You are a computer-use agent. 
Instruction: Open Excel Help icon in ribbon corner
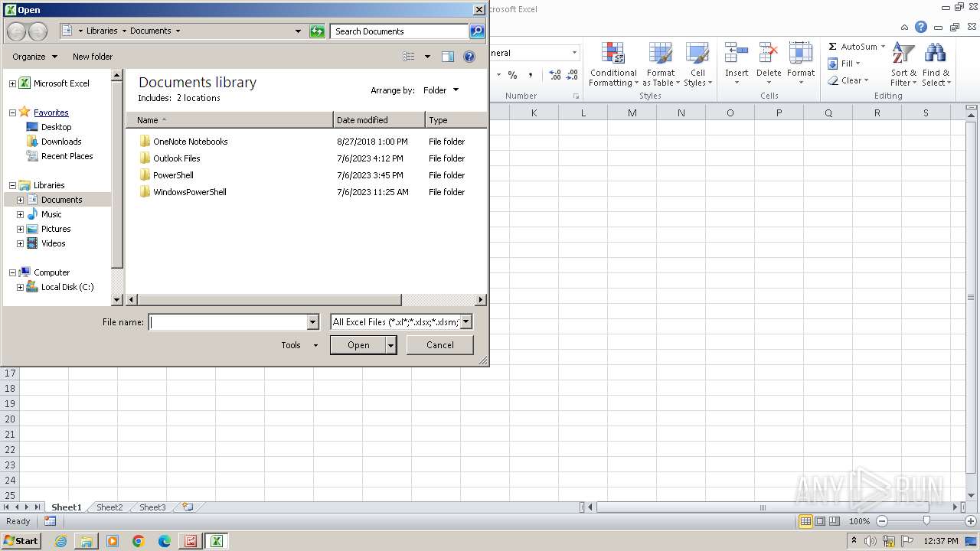point(921,27)
